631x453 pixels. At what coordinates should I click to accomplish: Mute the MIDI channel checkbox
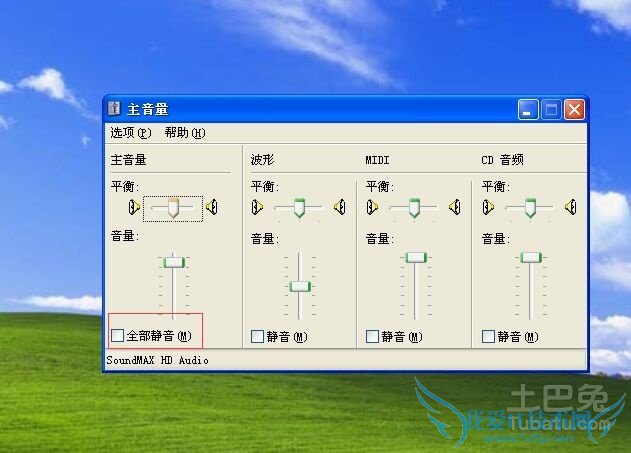point(372,336)
